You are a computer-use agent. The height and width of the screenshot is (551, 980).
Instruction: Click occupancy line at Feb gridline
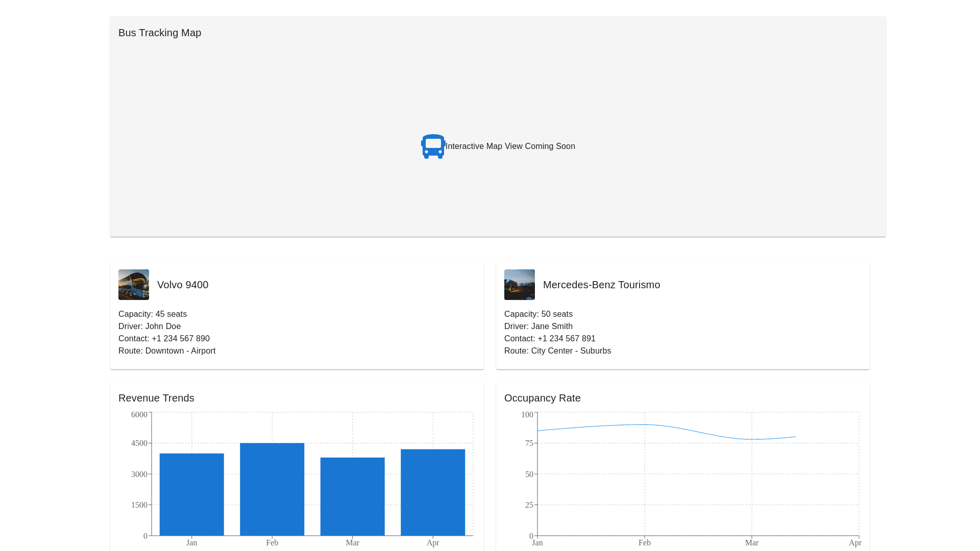(x=645, y=424)
